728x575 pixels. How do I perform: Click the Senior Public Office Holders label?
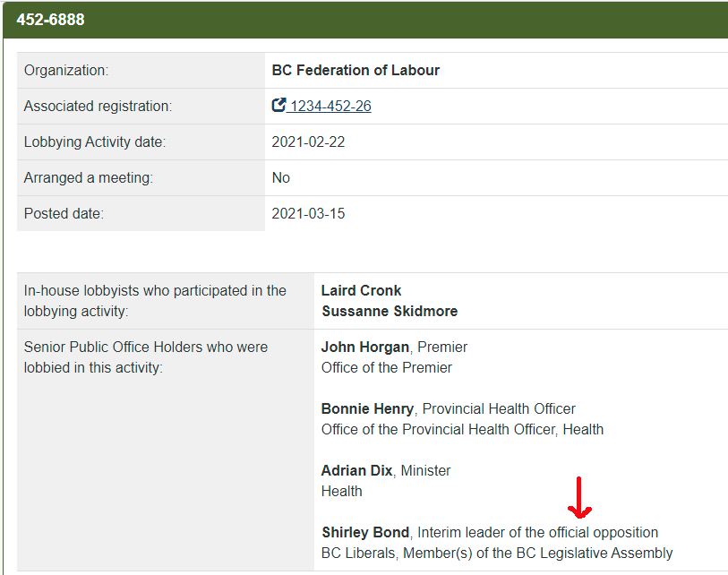pos(146,357)
